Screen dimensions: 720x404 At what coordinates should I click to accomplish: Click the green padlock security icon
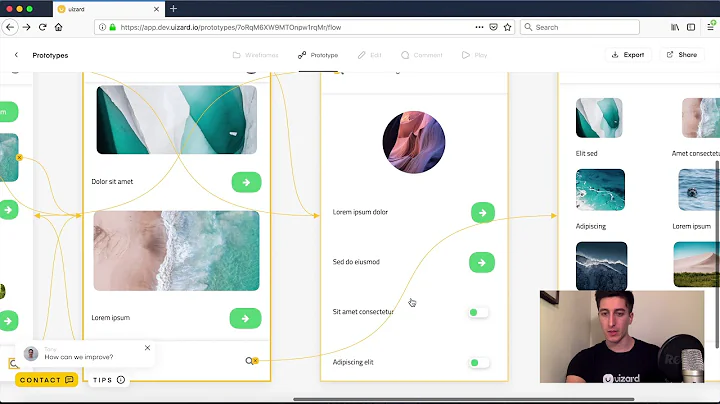pyautogui.click(x=112, y=27)
